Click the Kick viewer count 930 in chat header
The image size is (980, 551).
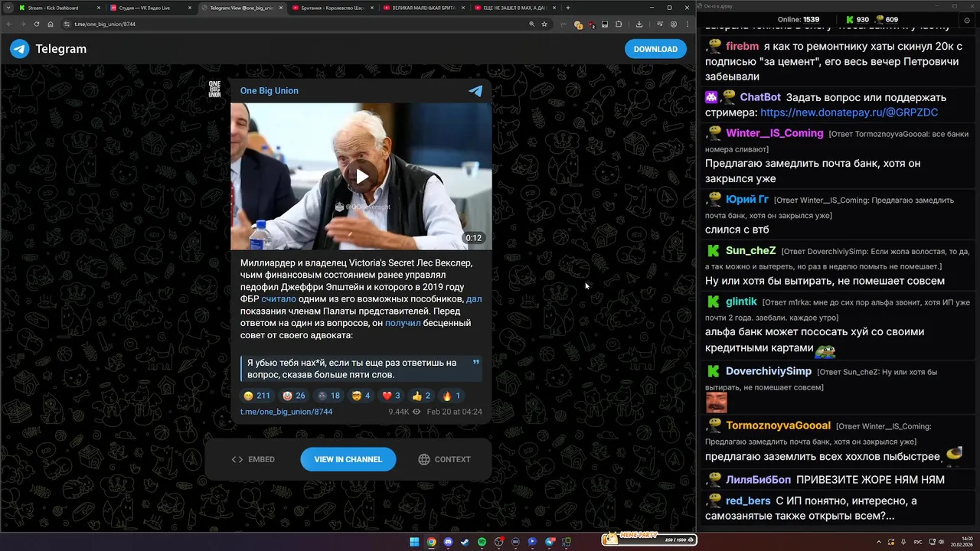857,20
